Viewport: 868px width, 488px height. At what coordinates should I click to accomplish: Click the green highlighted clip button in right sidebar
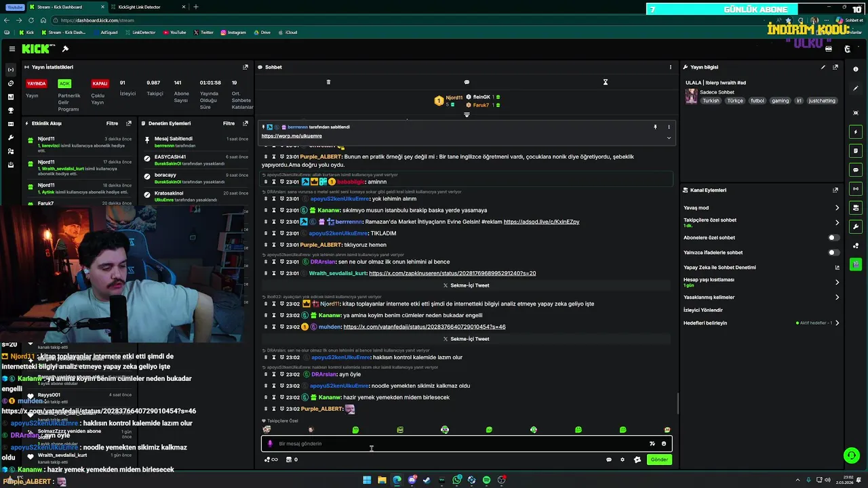[856, 264]
